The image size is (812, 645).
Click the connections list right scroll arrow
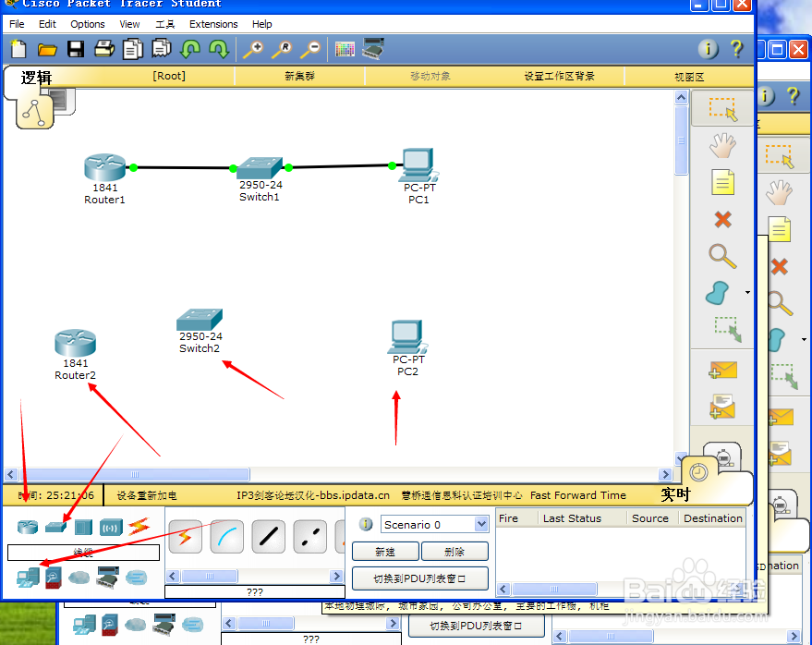pos(336,576)
